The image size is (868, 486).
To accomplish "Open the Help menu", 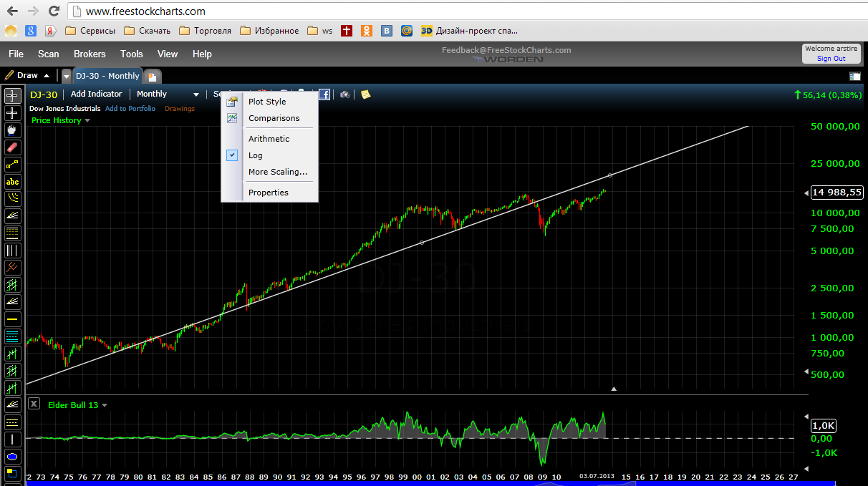I will pos(202,54).
